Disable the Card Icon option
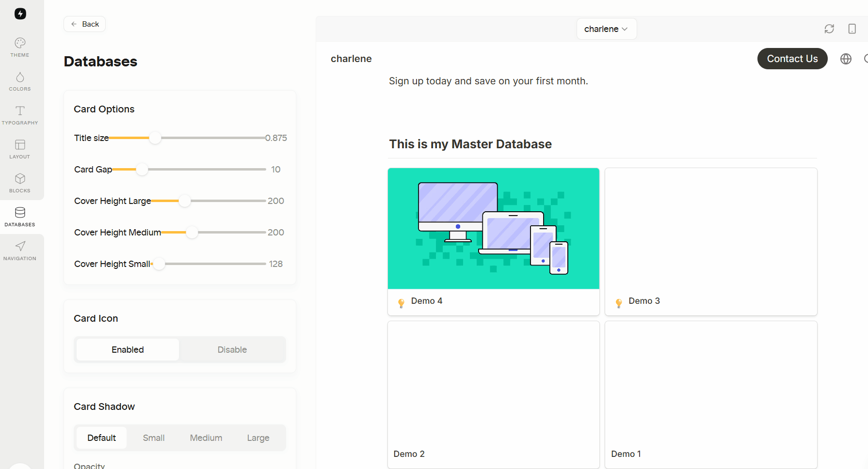The width and height of the screenshot is (868, 469). pyautogui.click(x=232, y=350)
